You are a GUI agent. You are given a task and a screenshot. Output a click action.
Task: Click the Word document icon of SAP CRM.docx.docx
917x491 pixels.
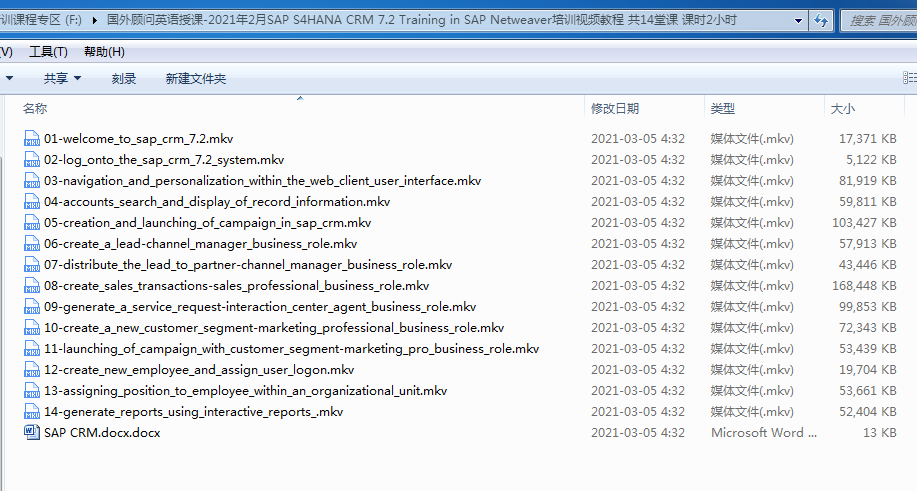pos(32,433)
